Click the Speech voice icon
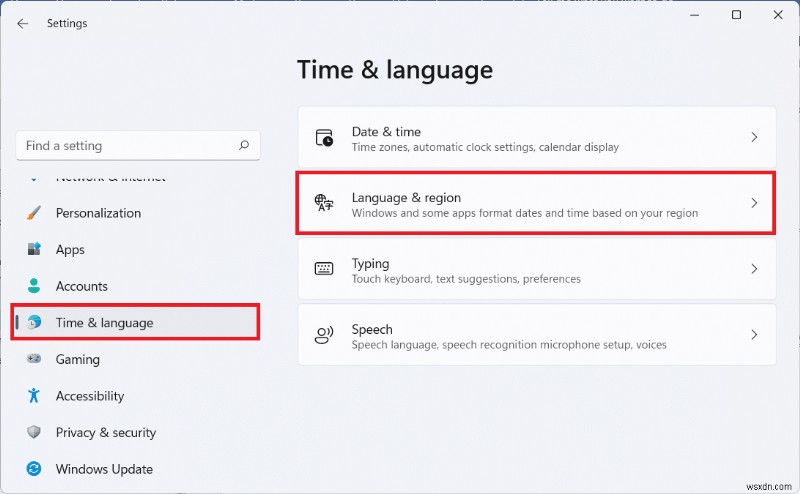800x494 pixels. (324, 335)
